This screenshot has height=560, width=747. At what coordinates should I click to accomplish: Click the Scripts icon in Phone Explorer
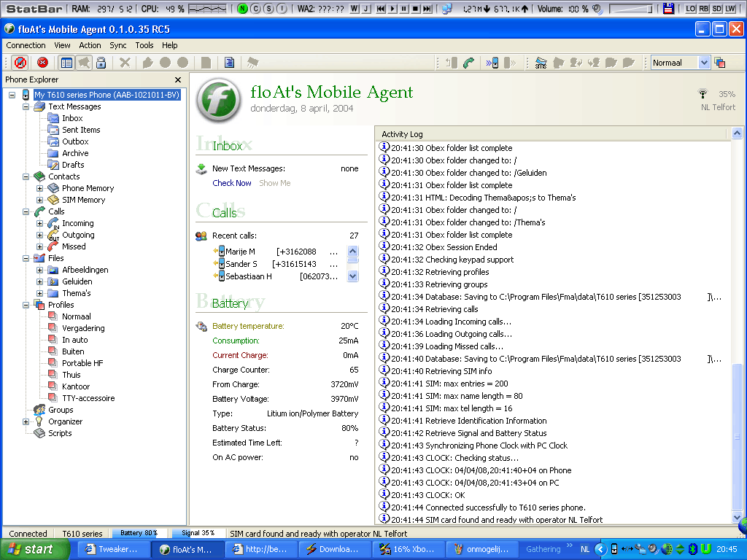tap(39, 433)
